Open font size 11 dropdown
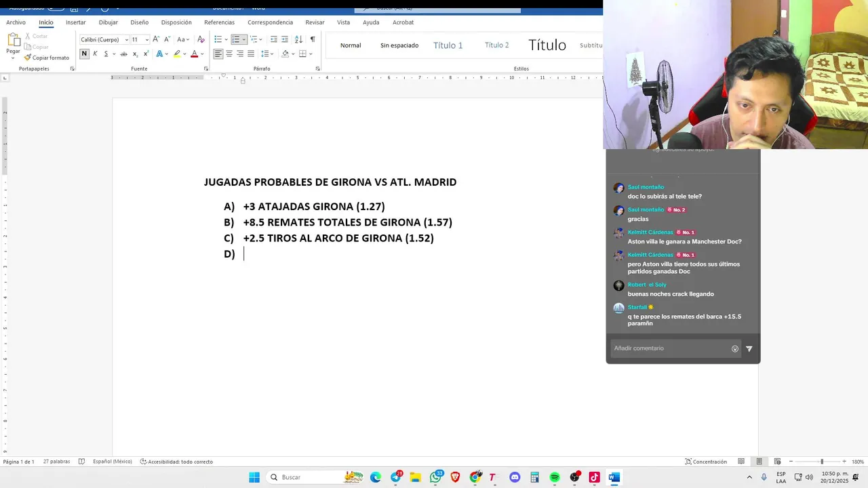 click(146, 39)
